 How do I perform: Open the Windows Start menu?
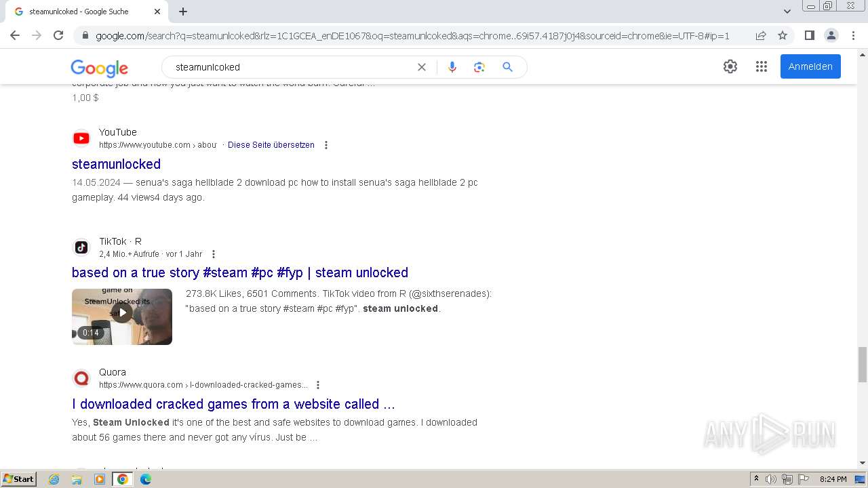(18, 479)
